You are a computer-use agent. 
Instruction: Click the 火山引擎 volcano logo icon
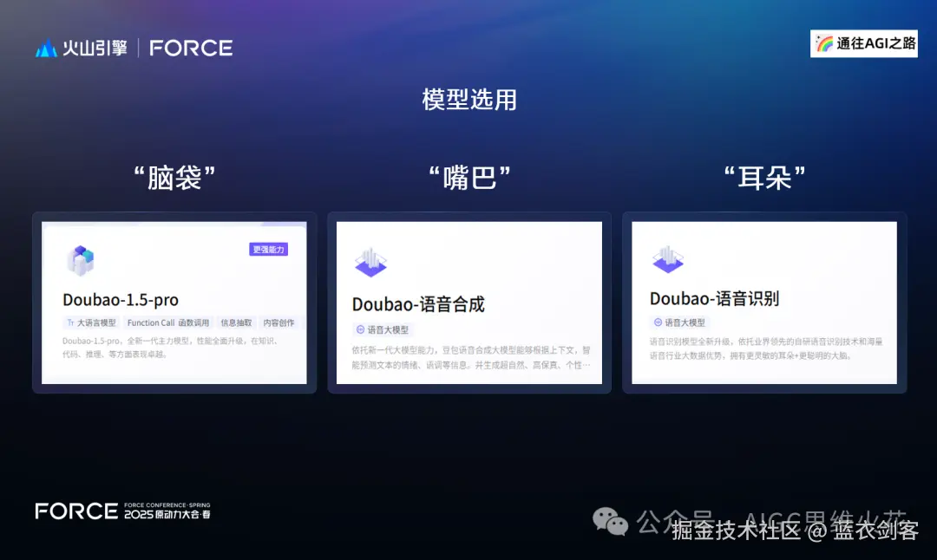pyautogui.click(x=48, y=48)
